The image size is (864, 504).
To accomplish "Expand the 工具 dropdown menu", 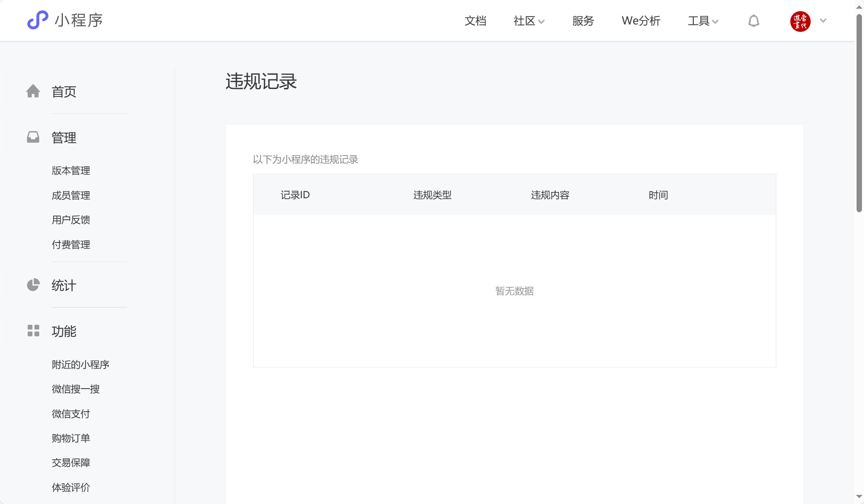I will click(703, 21).
